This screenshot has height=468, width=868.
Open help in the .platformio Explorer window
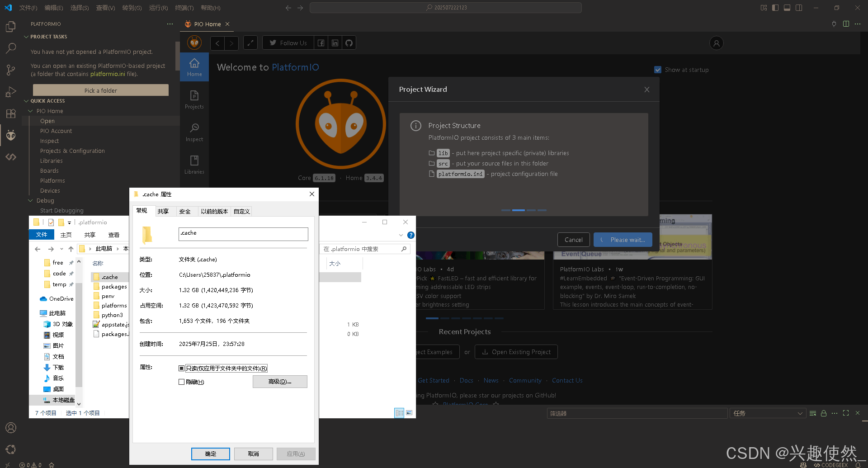coord(411,235)
